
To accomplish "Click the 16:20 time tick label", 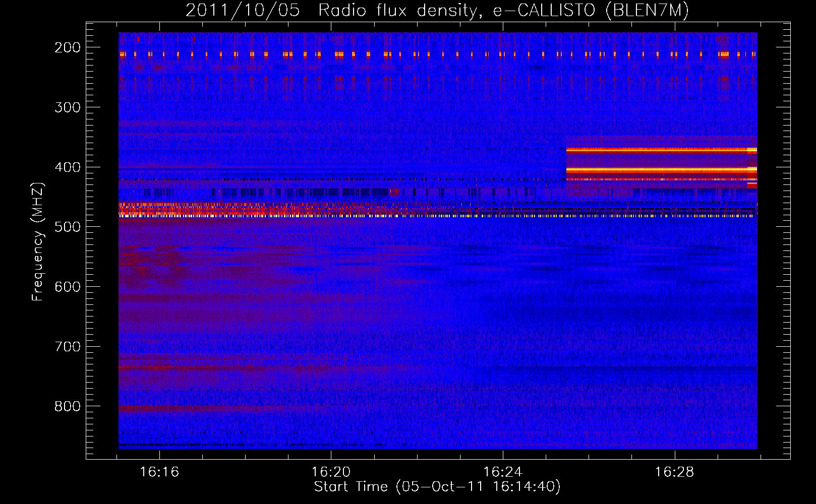I will tap(331, 472).
